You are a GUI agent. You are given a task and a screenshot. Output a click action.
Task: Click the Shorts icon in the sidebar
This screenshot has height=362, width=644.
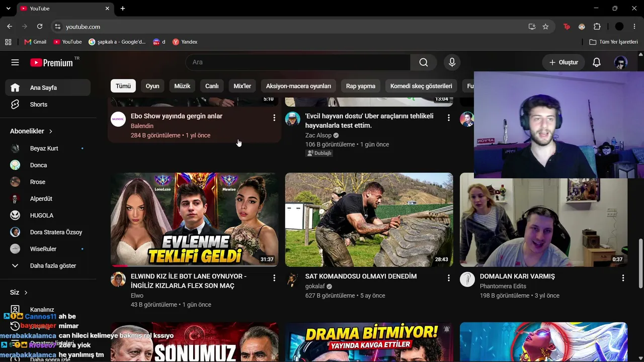(x=15, y=105)
